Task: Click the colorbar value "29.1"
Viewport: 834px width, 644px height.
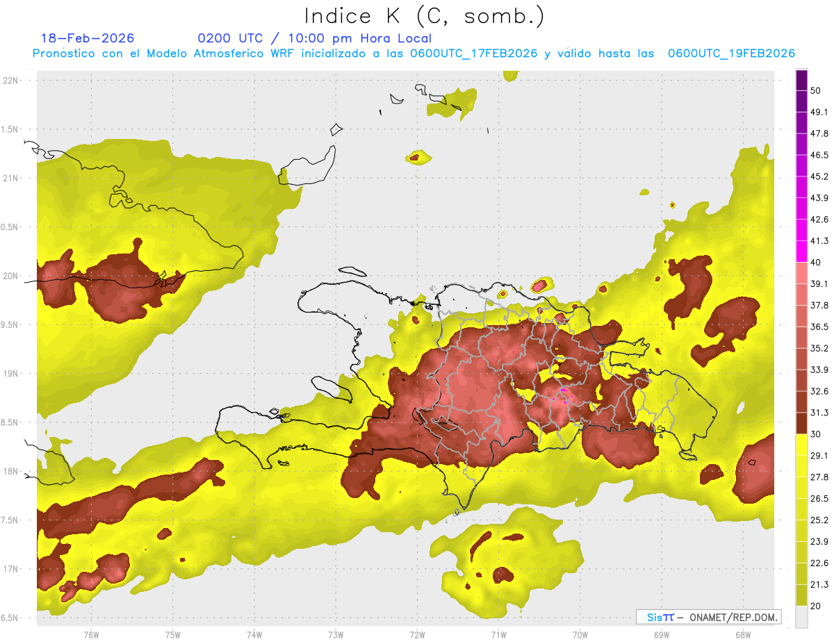Action: (x=819, y=456)
